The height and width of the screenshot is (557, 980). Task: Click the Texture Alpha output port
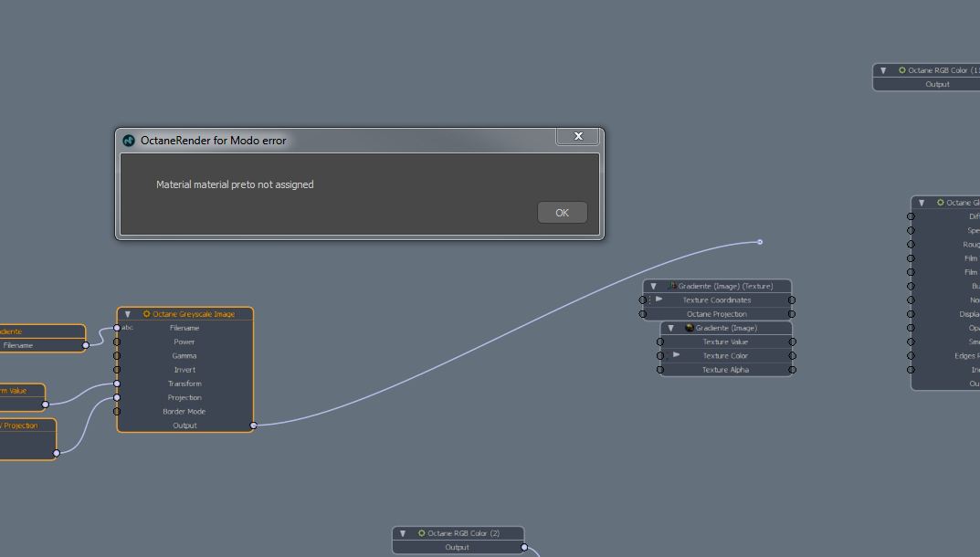pyautogui.click(x=793, y=370)
